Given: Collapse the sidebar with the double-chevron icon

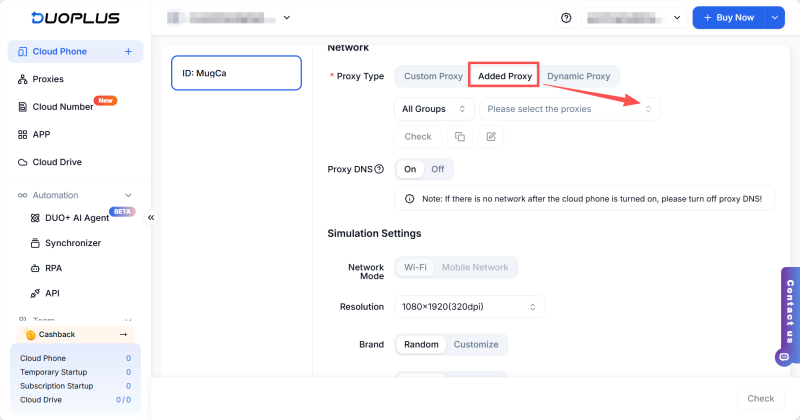Looking at the screenshot, I should click(151, 217).
